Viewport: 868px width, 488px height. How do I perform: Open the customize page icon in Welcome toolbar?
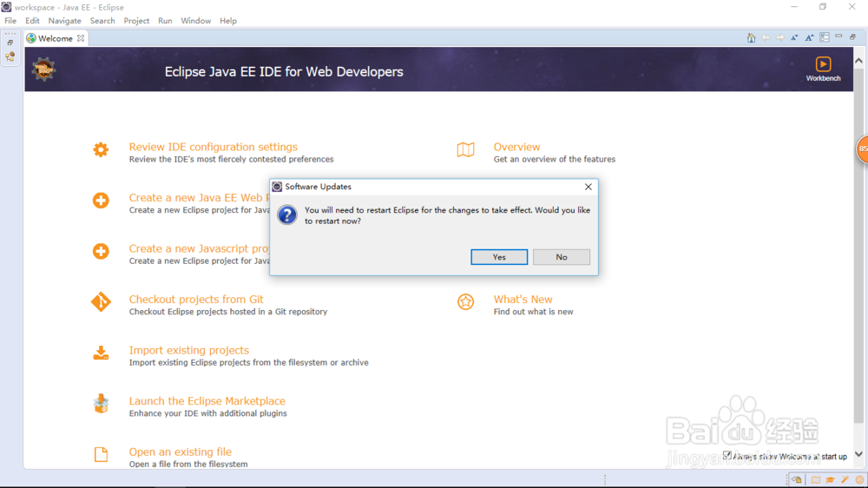825,37
